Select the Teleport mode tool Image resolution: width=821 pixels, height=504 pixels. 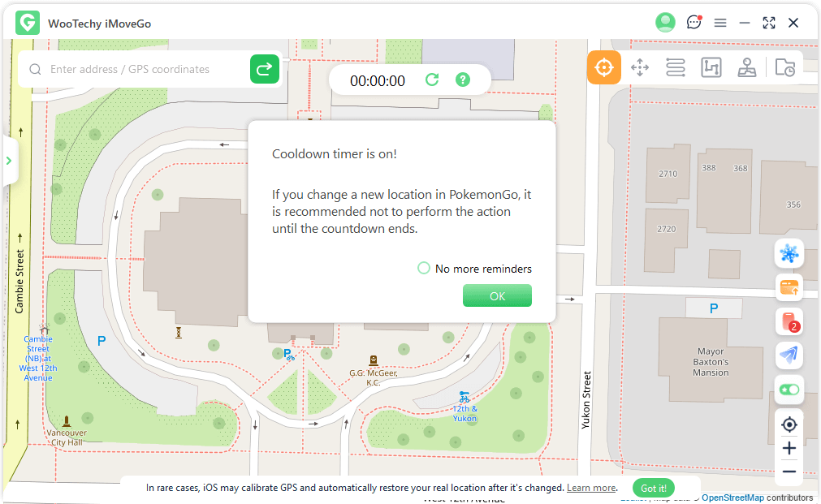(604, 67)
